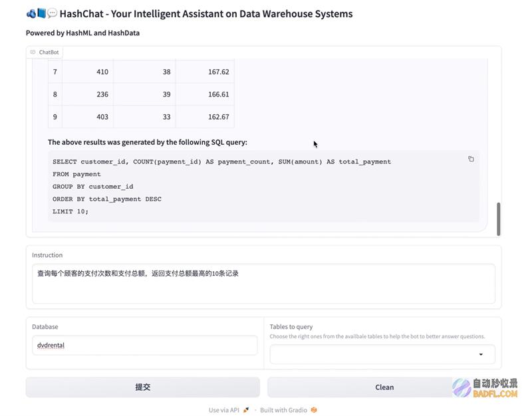Click the 'FROM payment' SQL line

point(76,174)
